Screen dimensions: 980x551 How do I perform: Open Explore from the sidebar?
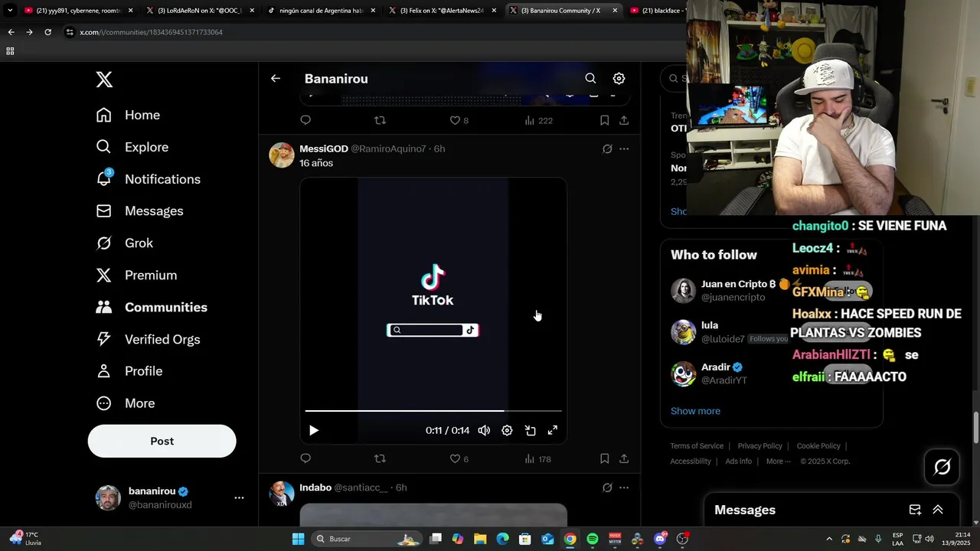(132, 147)
